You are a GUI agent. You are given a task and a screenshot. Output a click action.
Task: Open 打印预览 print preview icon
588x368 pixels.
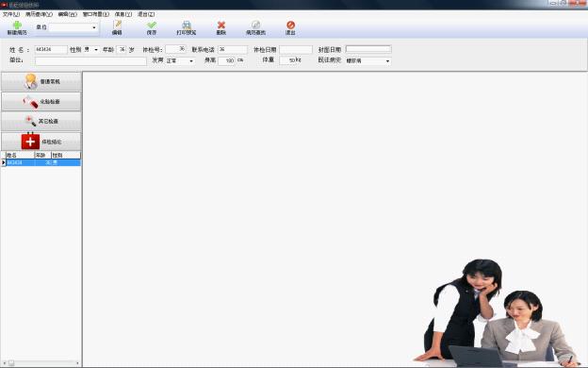pyautogui.click(x=187, y=25)
